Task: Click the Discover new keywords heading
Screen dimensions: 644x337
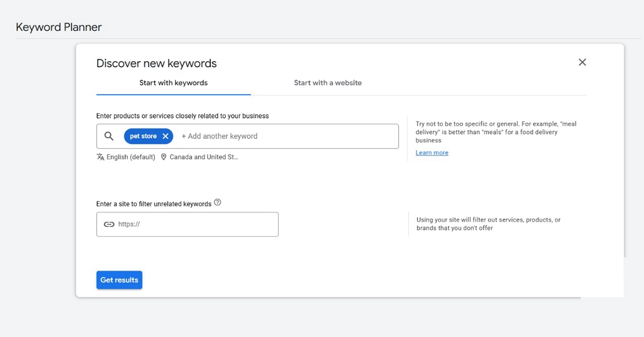Action: tap(156, 63)
